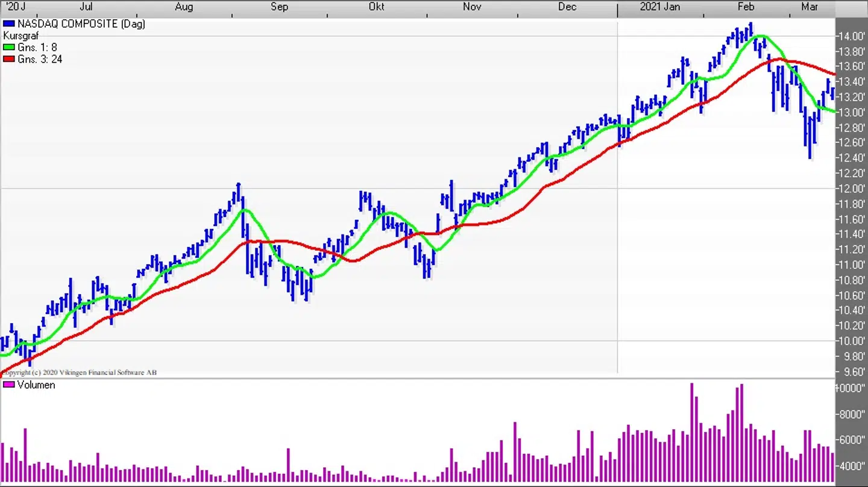This screenshot has width=868, height=487.
Task: Click the 2021 Jan marker on time axis
Action: click(x=660, y=7)
